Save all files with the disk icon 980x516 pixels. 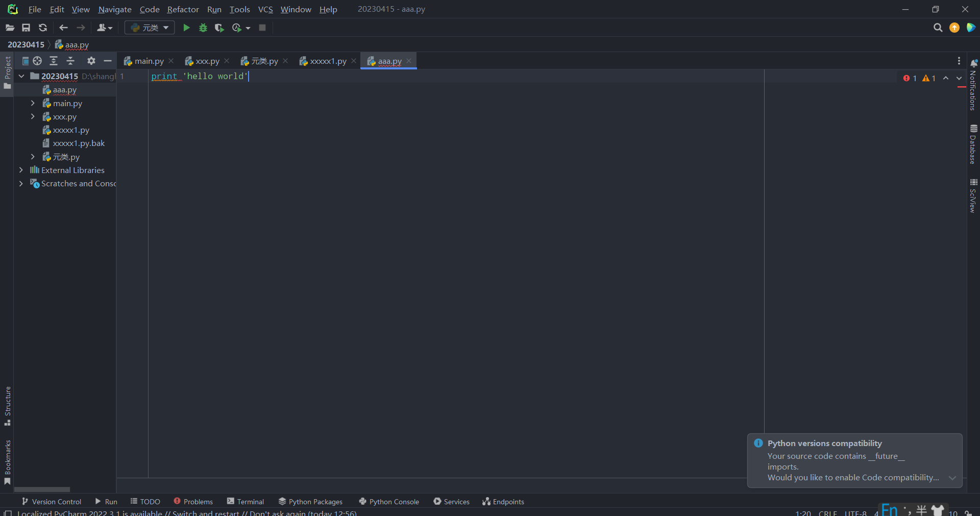click(x=26, y=28)
